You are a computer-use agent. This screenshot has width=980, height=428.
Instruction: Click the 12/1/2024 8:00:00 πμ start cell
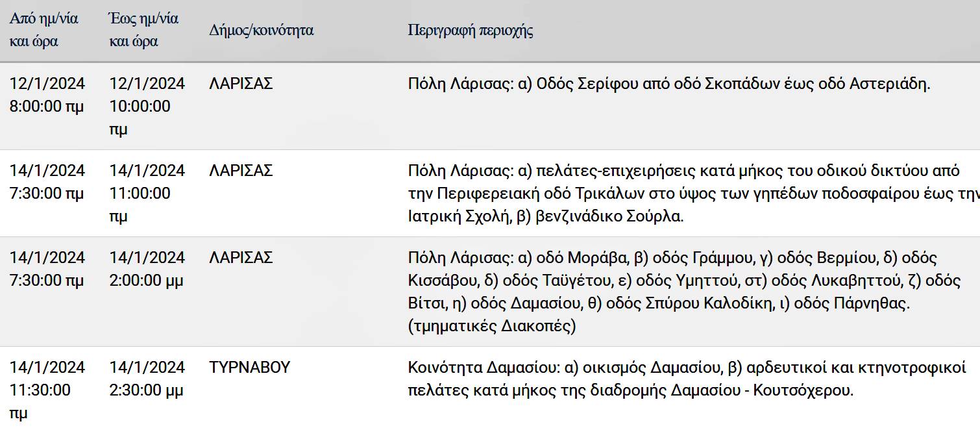point(47,95)
